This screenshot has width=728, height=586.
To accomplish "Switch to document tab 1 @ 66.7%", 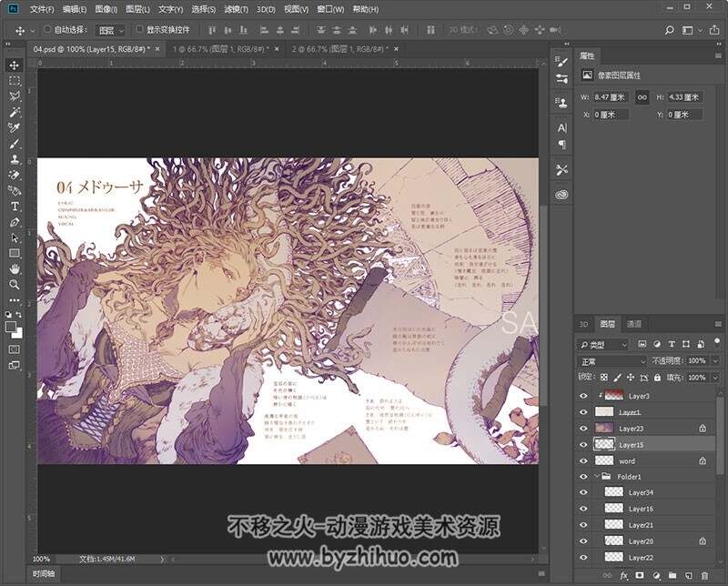I will (x=220, y=49).
